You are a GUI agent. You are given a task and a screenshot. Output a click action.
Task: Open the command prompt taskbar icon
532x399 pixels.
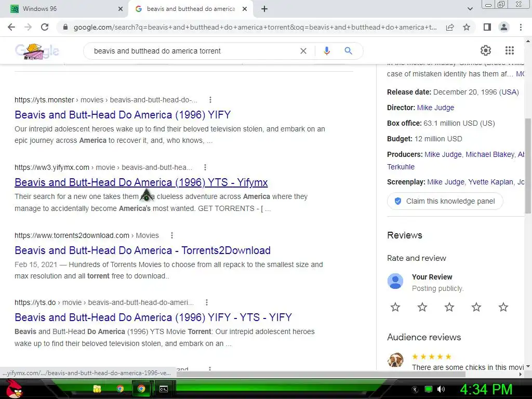[x=164, y=389]
